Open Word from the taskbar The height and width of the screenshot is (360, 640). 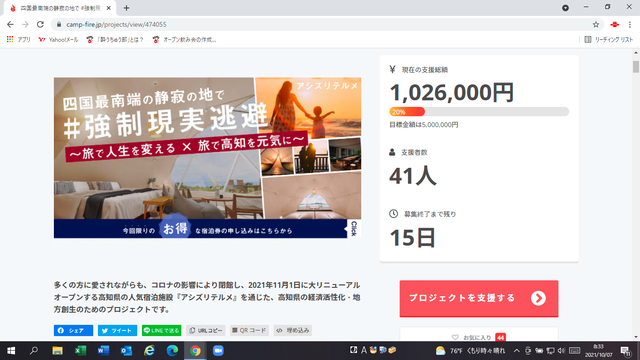(103, 351)
